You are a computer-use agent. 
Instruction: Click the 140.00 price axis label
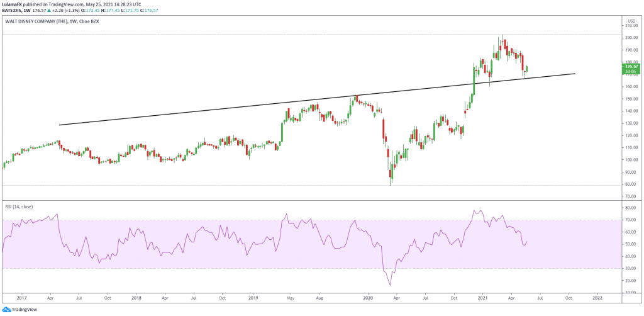630,111
